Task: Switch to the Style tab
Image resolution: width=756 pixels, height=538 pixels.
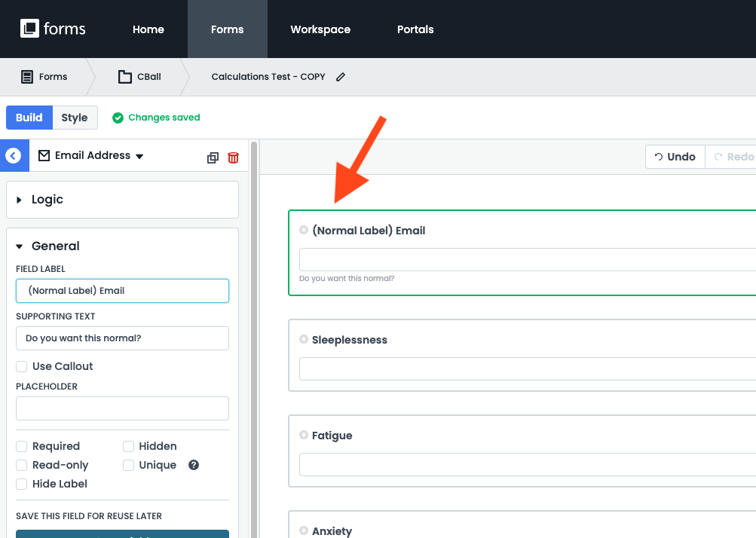Action: point(75,118)
